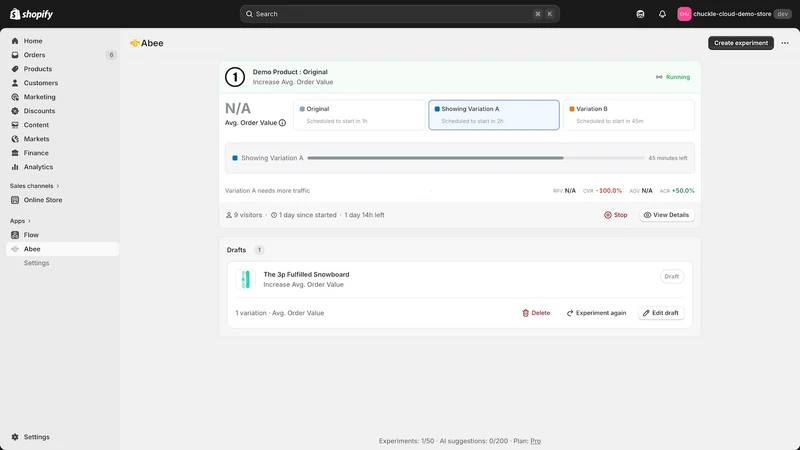Click the Settings gear icon at bottom
This screenshot has height=450, width=800.
pos(15,437)
